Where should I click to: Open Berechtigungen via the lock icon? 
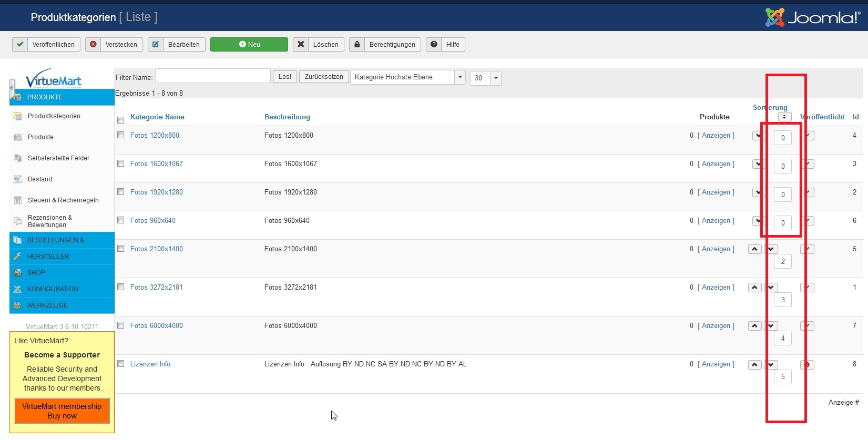point(357,45)
